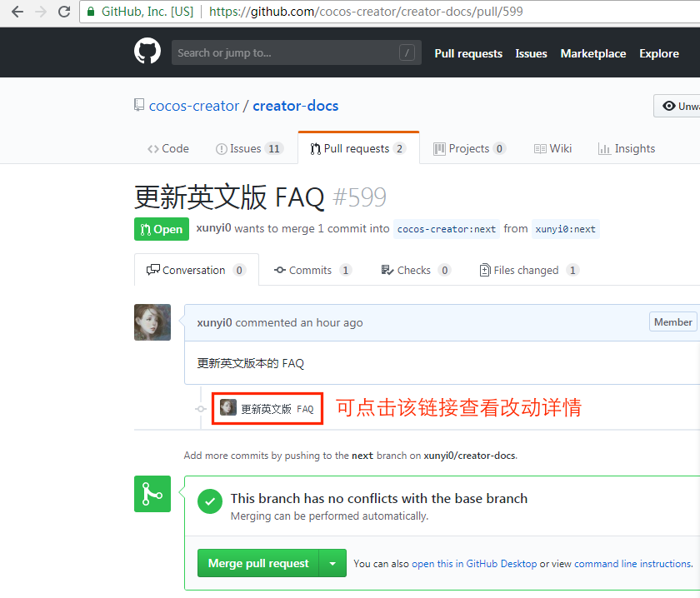The height and width of the screenshot is (598, 700).
Task: Click the Projects board icon
Action: 439,149
